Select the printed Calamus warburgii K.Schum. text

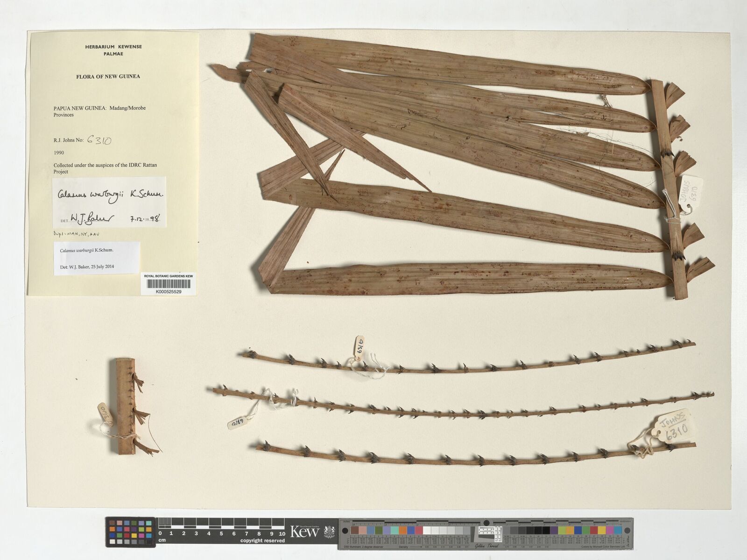86,250
